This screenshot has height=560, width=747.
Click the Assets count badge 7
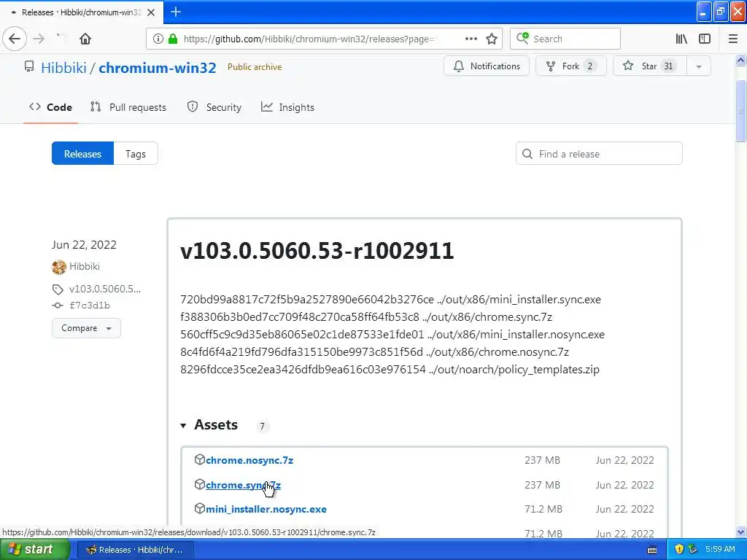point(262,426)
